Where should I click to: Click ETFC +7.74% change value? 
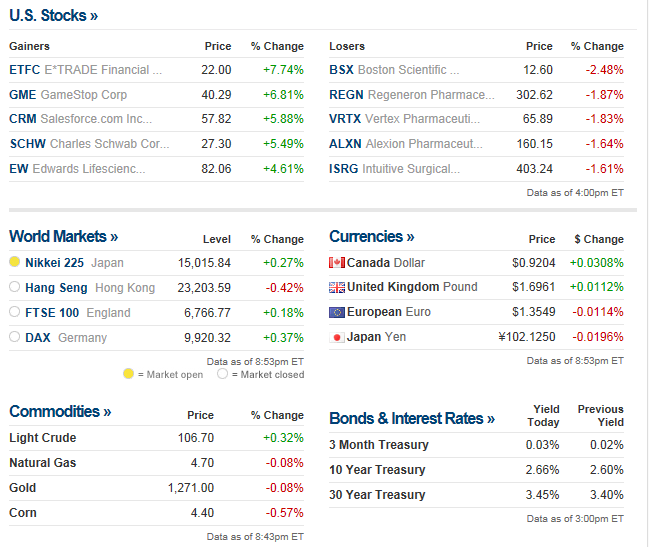pos(284,70)
